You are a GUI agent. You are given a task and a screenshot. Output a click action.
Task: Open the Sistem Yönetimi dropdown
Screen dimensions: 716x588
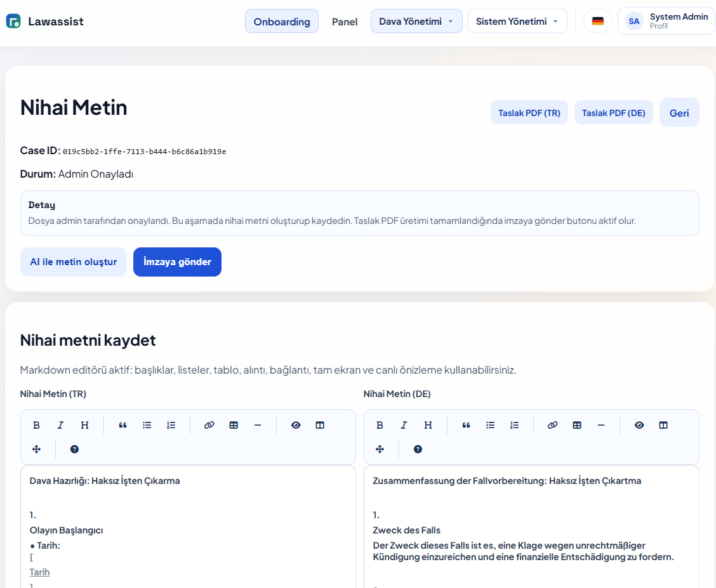(x=517, y=21)
